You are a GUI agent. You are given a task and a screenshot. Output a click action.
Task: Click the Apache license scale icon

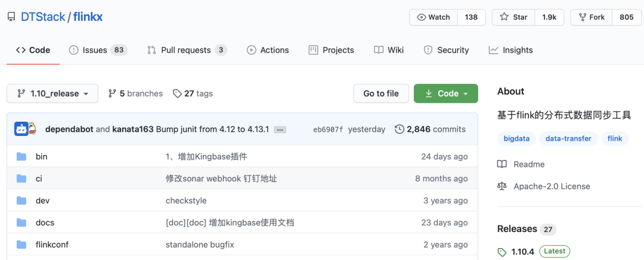(502, 186)
